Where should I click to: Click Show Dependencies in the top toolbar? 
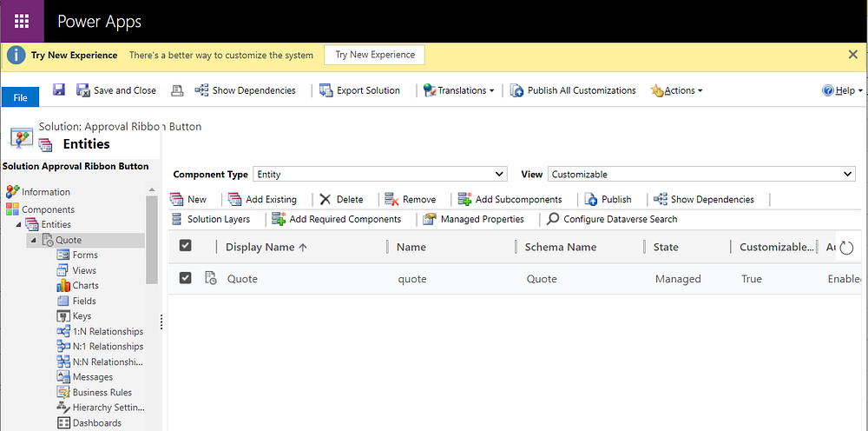point(246,90)
